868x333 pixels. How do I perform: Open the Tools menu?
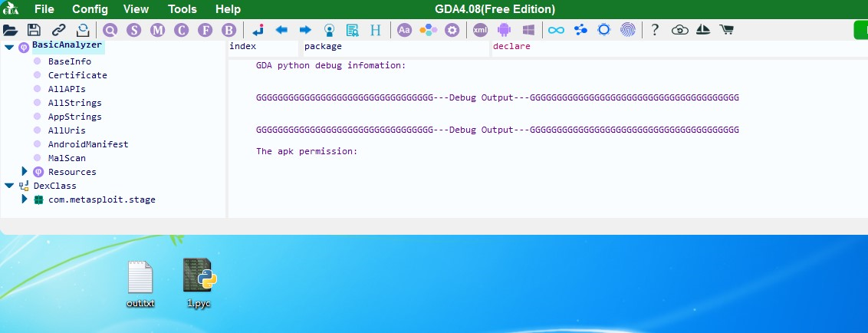182,9
